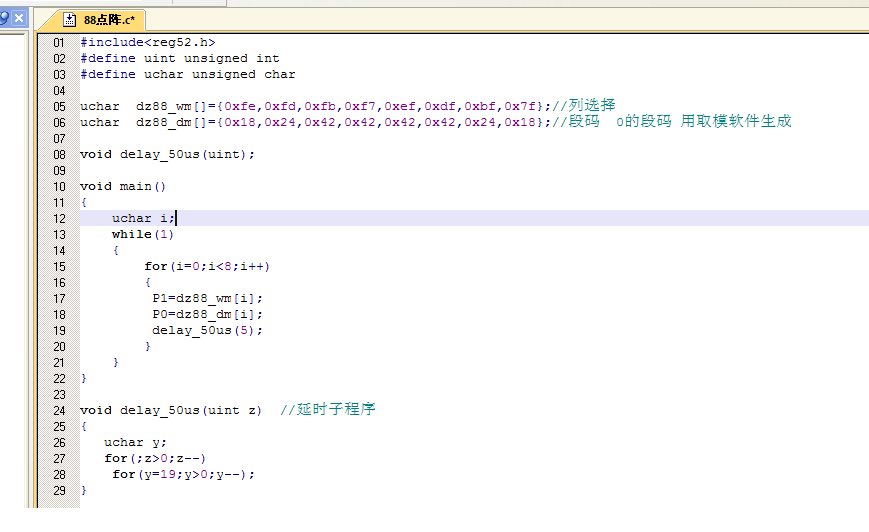The image size is (869, 532).
Task: Click the opening brace on line 11
Action: [x=84, y=203]
